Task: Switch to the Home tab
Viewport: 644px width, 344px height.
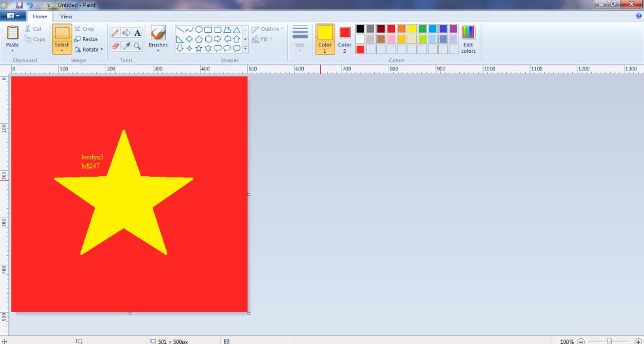Action: pos(40,16)
